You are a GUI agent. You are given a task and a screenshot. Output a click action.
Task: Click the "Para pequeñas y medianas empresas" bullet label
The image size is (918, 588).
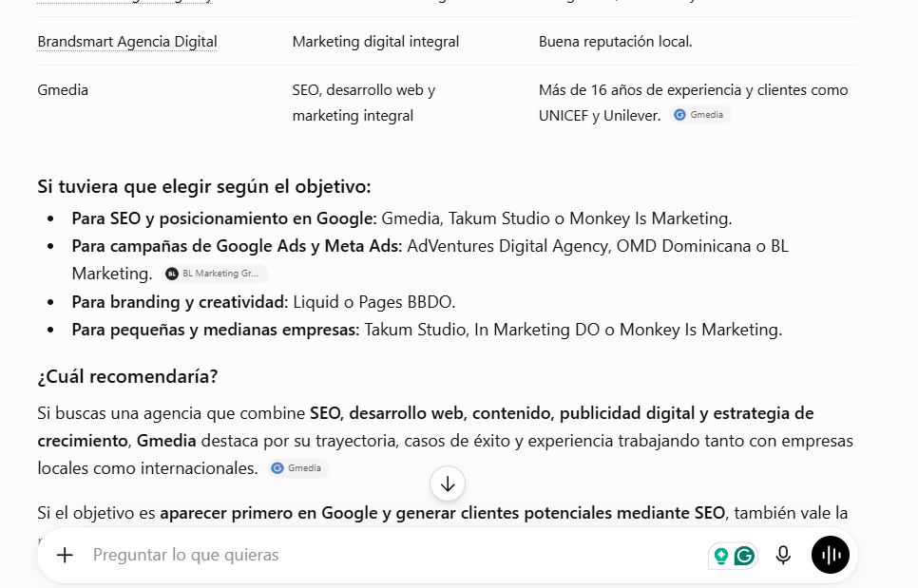tap(216, 330)
